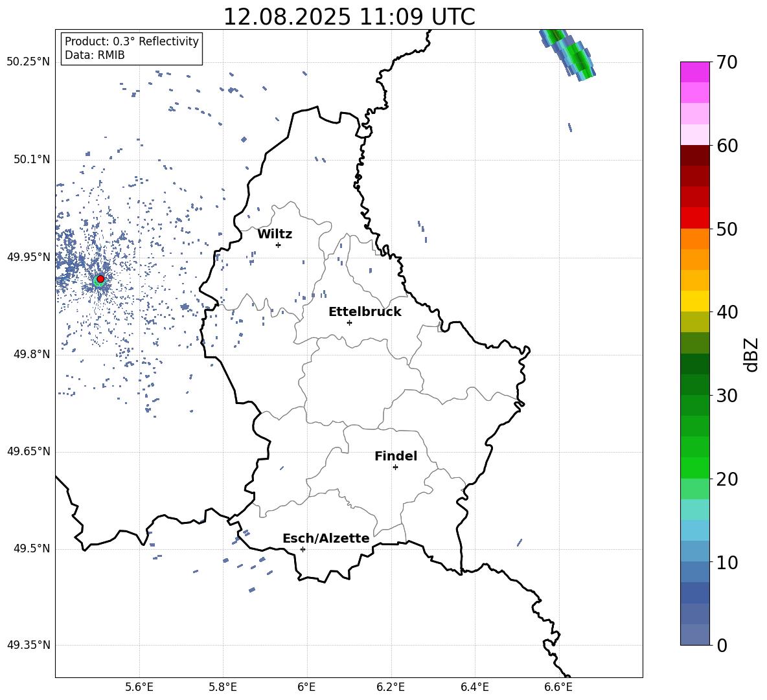Viewport: 767px width, 700px height.
Task: Pick the magenta swatch near 70 dBZ
Action: pyautogui.click(x=695, y=72)
